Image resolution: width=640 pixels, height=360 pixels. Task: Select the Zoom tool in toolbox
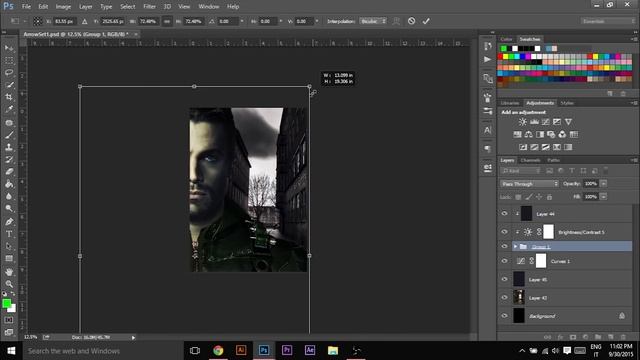point(9,284)
